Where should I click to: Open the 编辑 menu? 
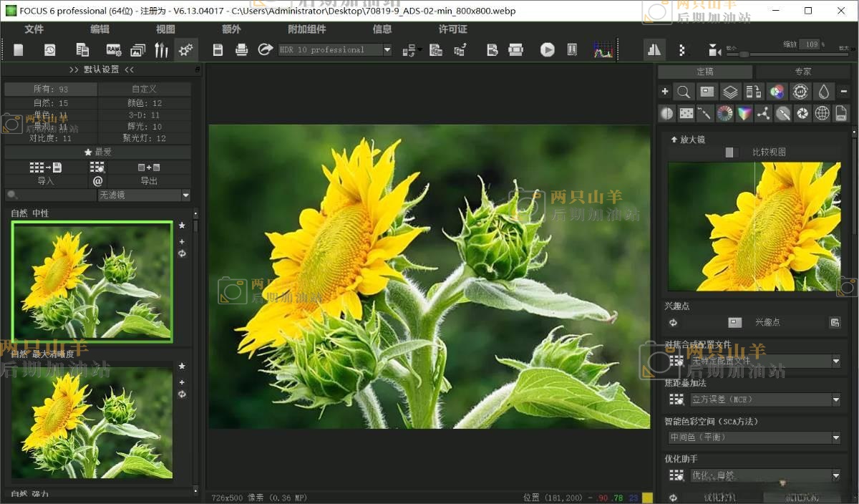point(100,29)
